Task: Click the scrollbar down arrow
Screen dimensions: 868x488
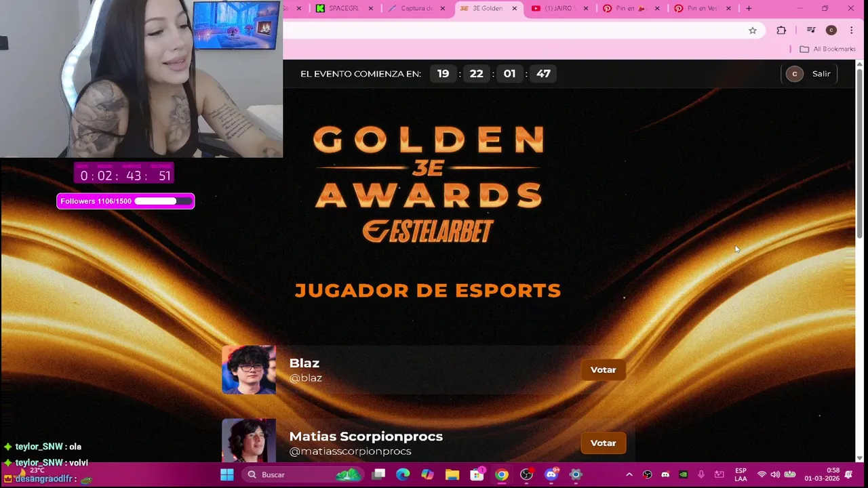Action: pyautogui.click(x=860, y=459)
